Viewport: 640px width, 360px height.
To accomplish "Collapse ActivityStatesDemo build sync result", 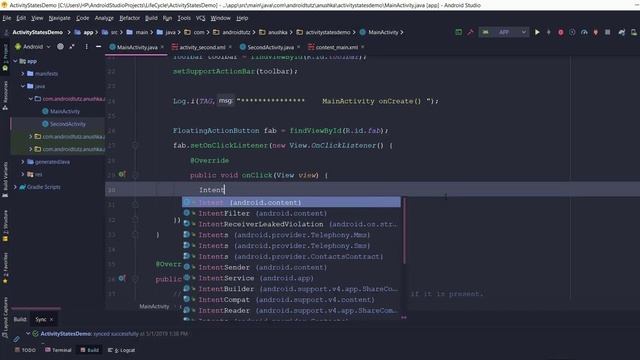I will tap(28, 333).
